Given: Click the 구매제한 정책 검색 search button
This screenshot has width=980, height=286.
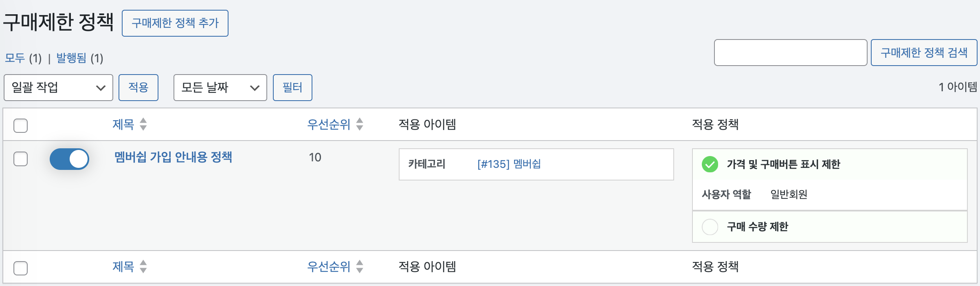Looking at the screenshot, I should [923, 53].
